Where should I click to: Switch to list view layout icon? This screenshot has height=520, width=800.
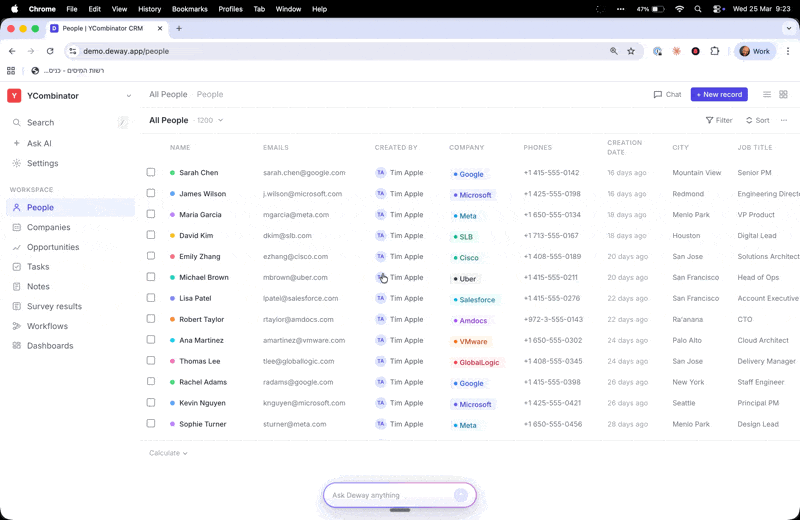coord(767,94)
